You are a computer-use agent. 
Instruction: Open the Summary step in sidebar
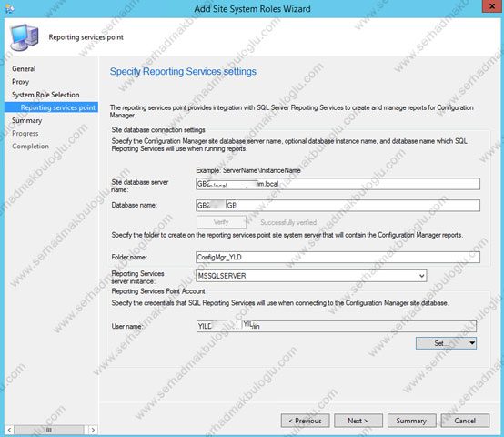(x=27, y=120)
